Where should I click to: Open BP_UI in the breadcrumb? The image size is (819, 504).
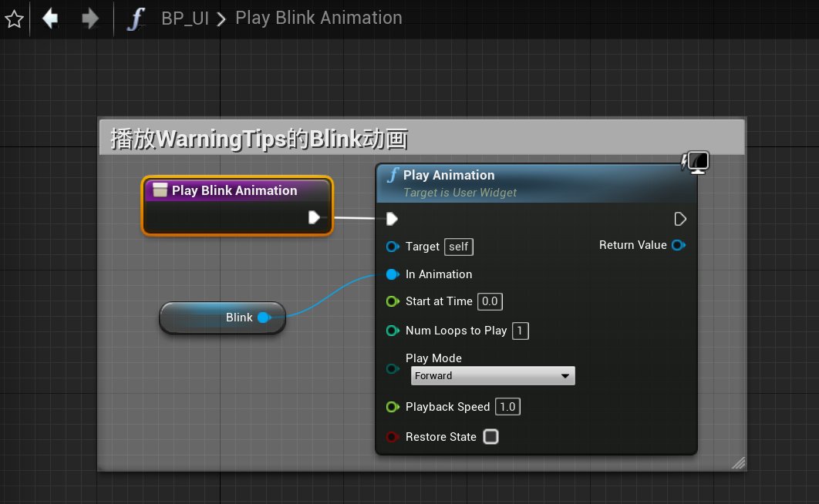(185, 18)
